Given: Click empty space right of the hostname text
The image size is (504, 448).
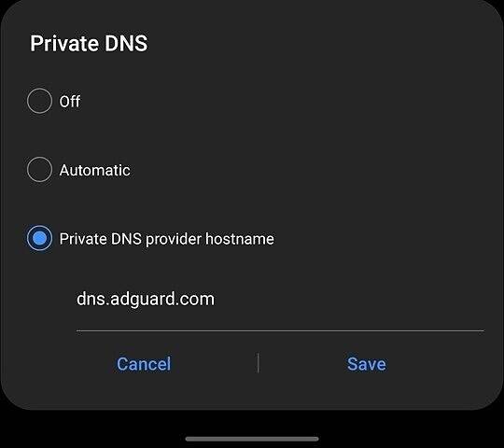Looking at the screenshot, I should (x=349, y=299).
